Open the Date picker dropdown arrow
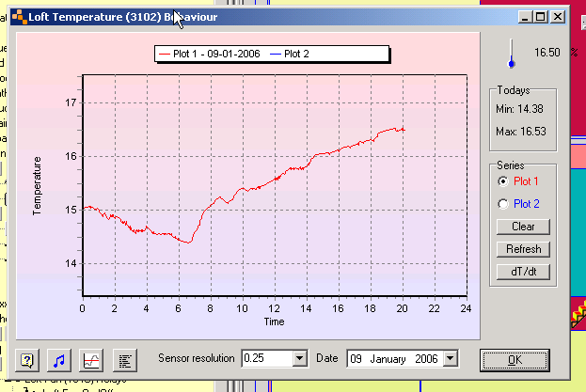 [451, 358]
